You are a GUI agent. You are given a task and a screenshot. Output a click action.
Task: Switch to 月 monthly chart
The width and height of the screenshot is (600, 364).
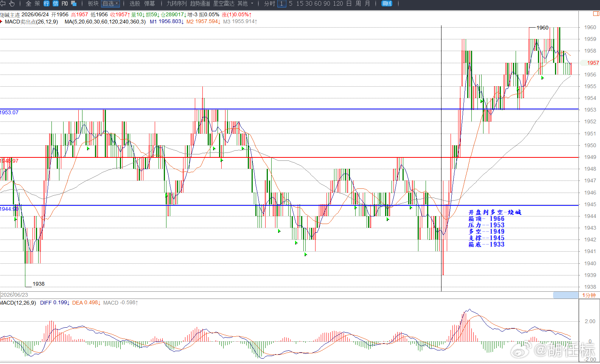click(x=367, y=3)
